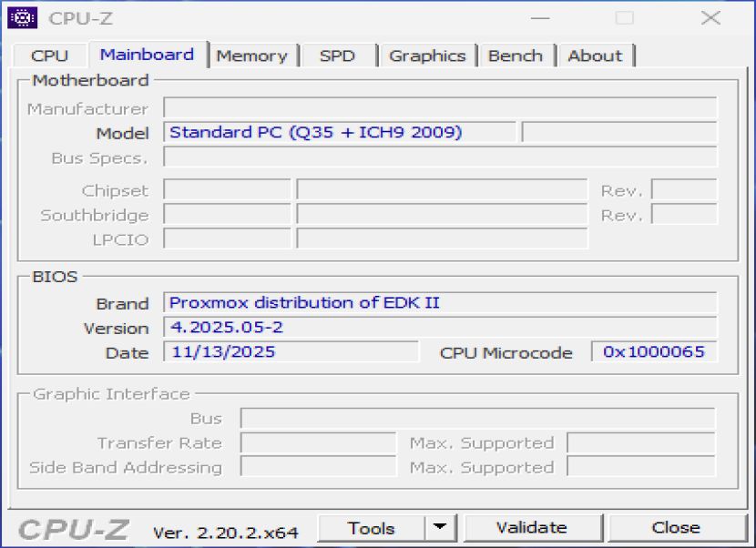The width and height of the screenshot is (756, 548).
Task: Click the "CPU-Z" title bar text
Action: 80,18
